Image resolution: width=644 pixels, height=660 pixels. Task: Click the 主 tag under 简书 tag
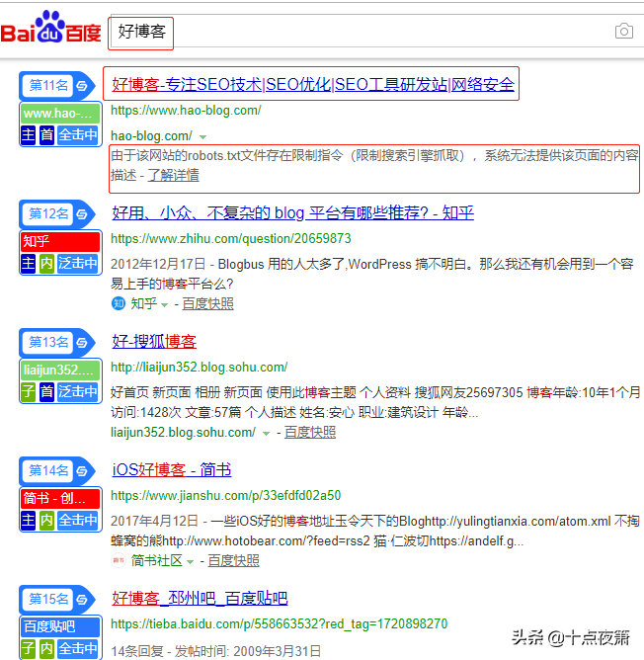[x=29, y=521]
